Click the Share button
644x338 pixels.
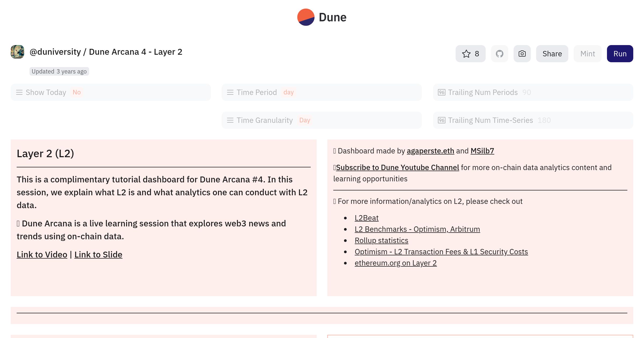pyautogui.click(x=552, y=54)
